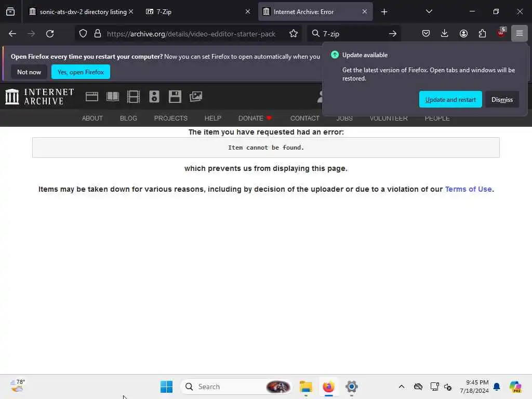
Task: Open the CONTACT menu link
Action: pyautogui.click(x=304, y=118)
